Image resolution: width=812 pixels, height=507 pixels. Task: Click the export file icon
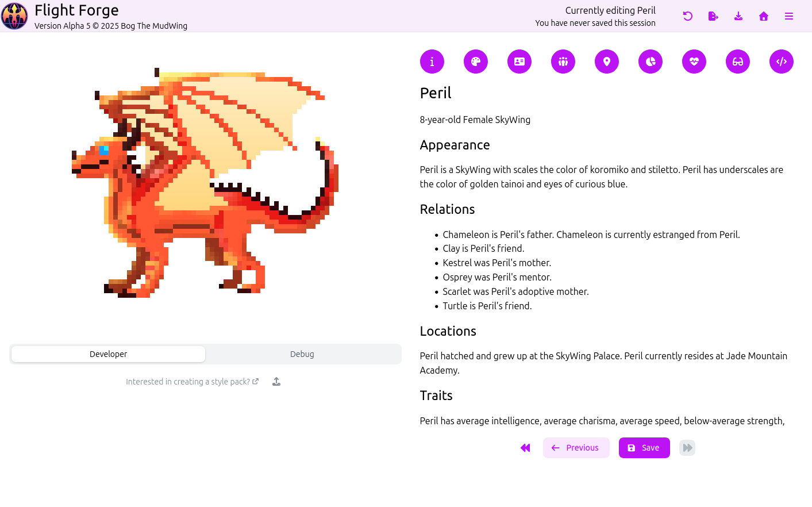pyautogui.click(x=713, y=16)
